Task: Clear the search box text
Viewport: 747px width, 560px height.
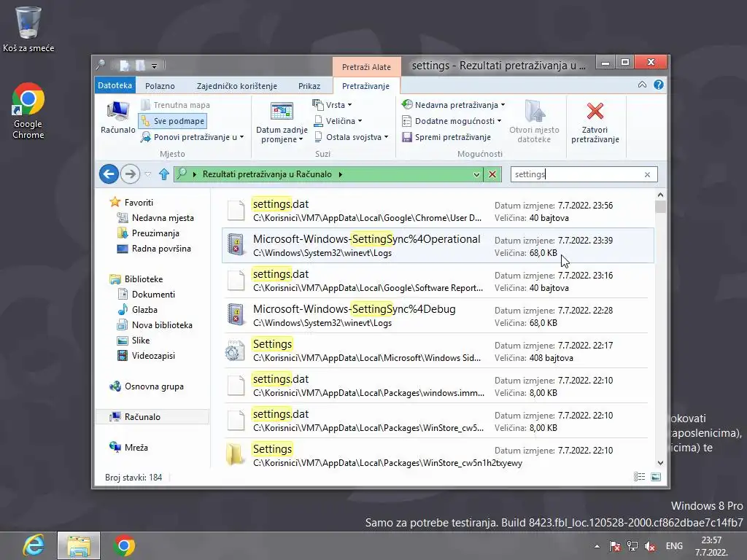Action: click(648, 175)
